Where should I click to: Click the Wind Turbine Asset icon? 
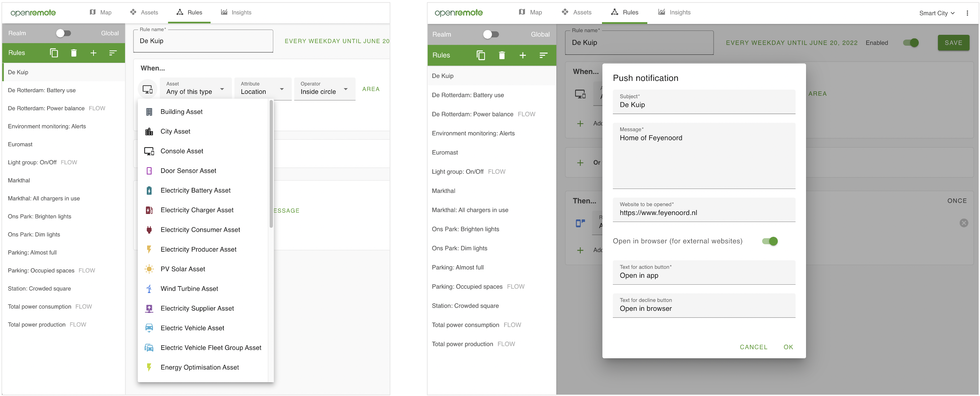coord(149,289)
